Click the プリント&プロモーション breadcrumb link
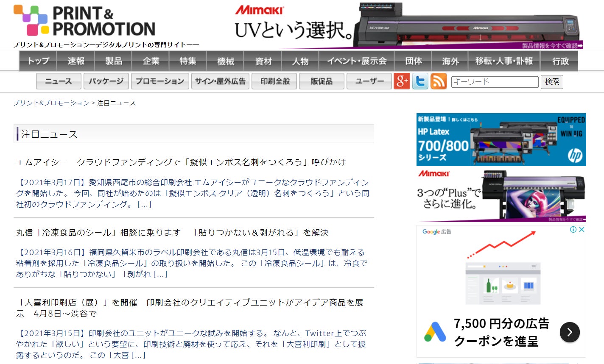The width and height of the screenshot is (604, 364). [51, 103]
